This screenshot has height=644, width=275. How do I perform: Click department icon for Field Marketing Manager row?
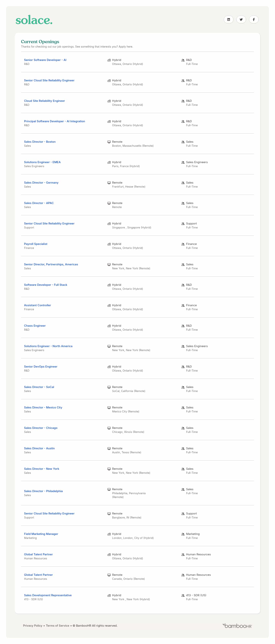click(183, 534)
